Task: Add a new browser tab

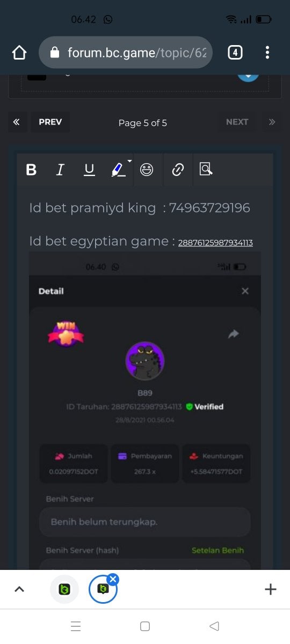Action: tap(271, 589)
